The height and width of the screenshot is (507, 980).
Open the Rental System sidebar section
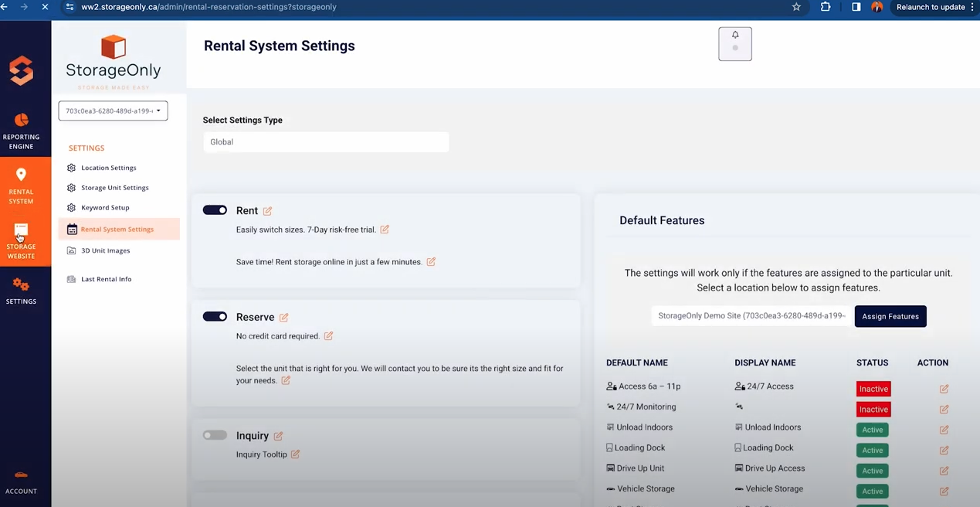click(x=21, y=185)
